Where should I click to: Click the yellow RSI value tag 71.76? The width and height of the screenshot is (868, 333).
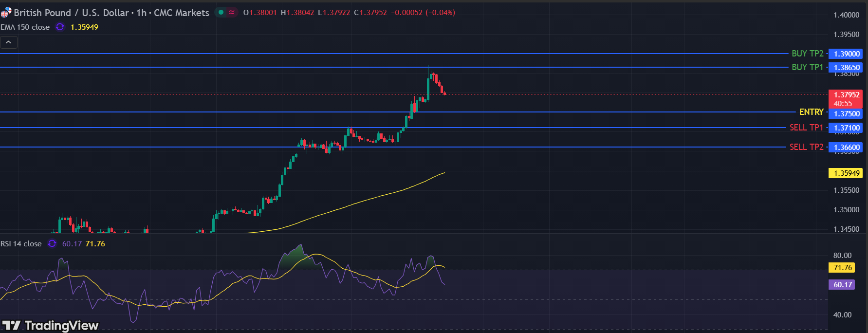842,268
